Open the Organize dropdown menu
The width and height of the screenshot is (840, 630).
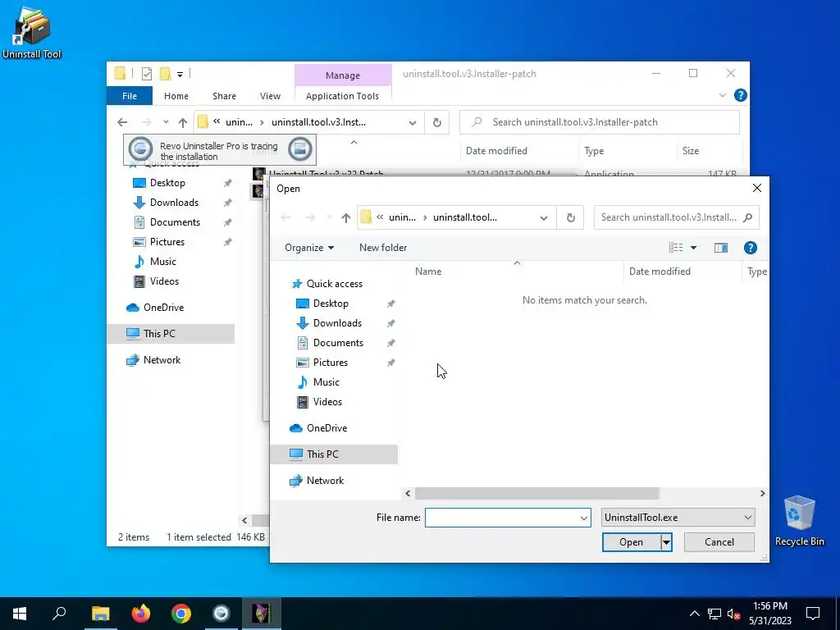click(309, 248)
